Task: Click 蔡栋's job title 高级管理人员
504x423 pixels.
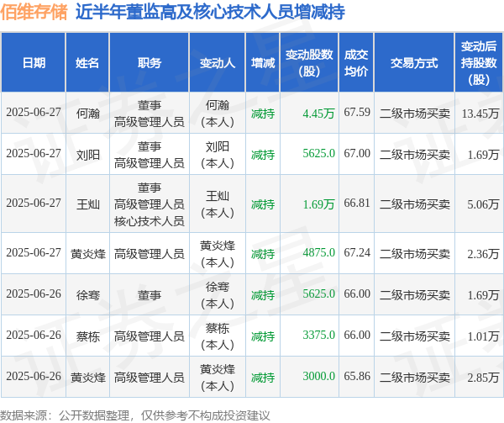Action: tap(150, 336)
